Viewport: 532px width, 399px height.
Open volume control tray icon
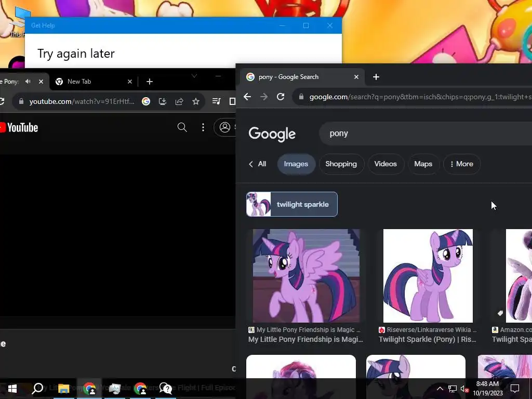pos(464,389)
